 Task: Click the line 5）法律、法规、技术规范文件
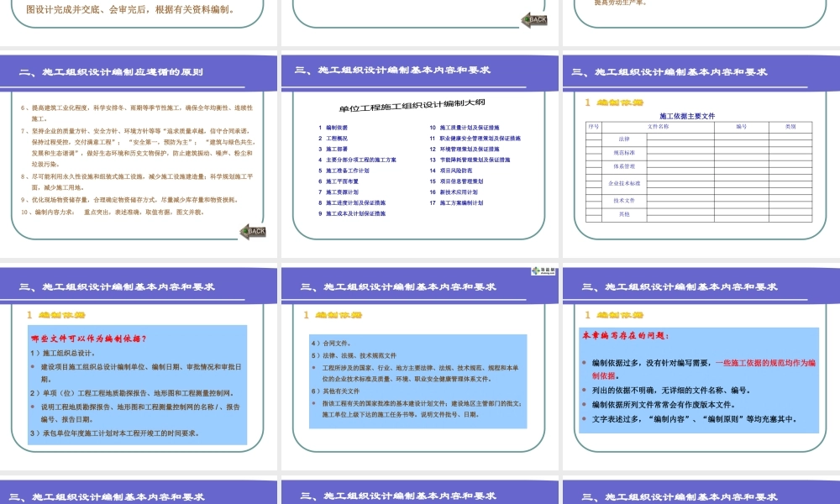pyautogui.click(x=354, y=355)
